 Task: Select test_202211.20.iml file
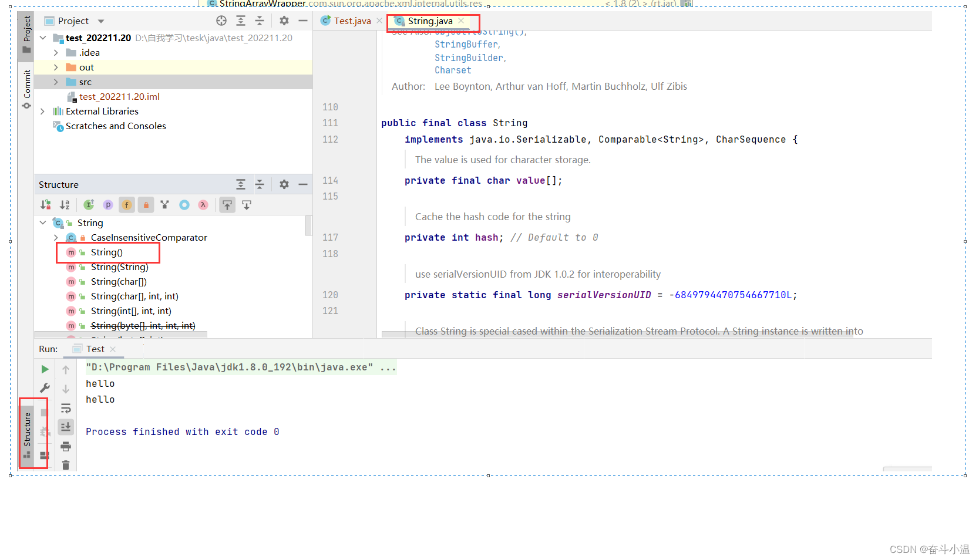119,96
